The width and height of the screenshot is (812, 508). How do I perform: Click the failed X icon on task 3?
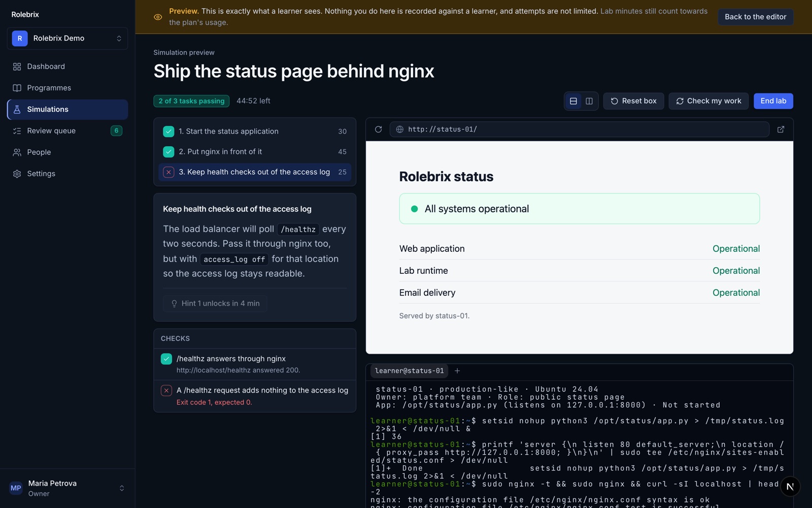click(x=168, y=172)
